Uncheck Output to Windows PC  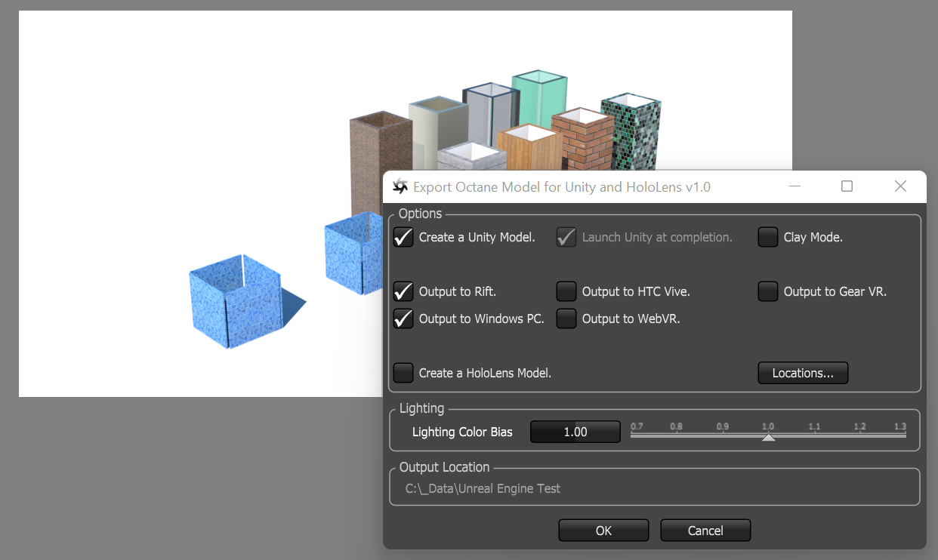(x=404, y=318)
